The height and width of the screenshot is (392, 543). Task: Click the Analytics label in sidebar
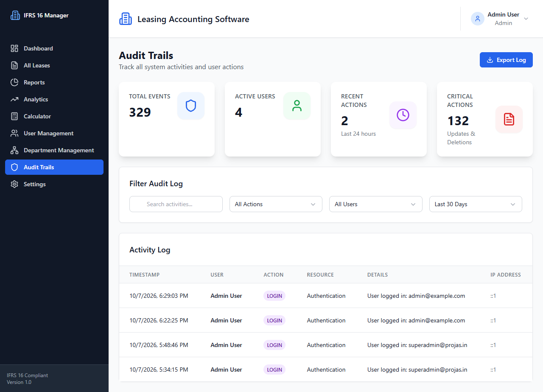pyautogui.click(x=36, y=99)
